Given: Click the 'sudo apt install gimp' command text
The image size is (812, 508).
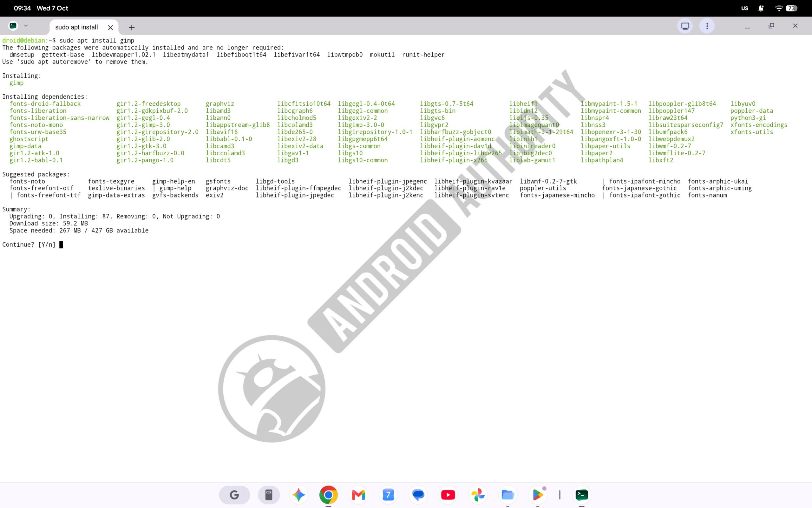Looking at the screenshot, I should coord(97,40).
